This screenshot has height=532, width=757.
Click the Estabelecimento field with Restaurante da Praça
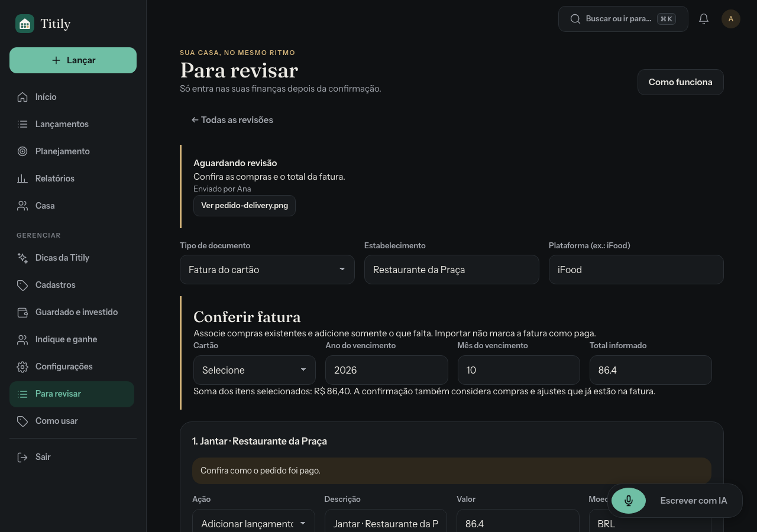(452, 270)
